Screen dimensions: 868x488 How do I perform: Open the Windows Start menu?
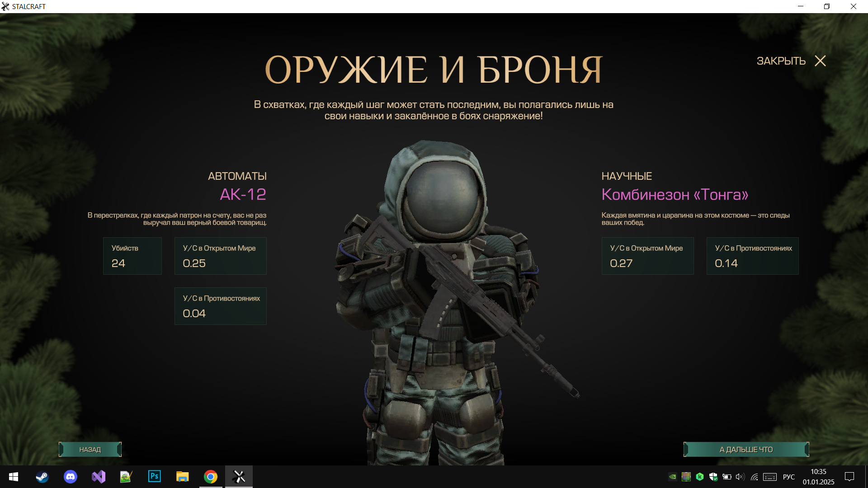click(x=14, y=477)
